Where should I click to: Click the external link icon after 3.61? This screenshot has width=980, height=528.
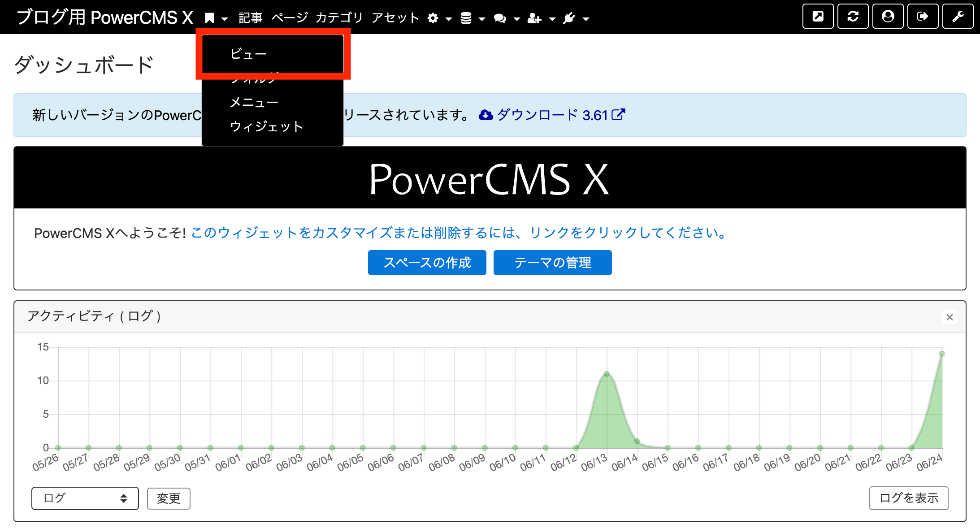point(618,115)
